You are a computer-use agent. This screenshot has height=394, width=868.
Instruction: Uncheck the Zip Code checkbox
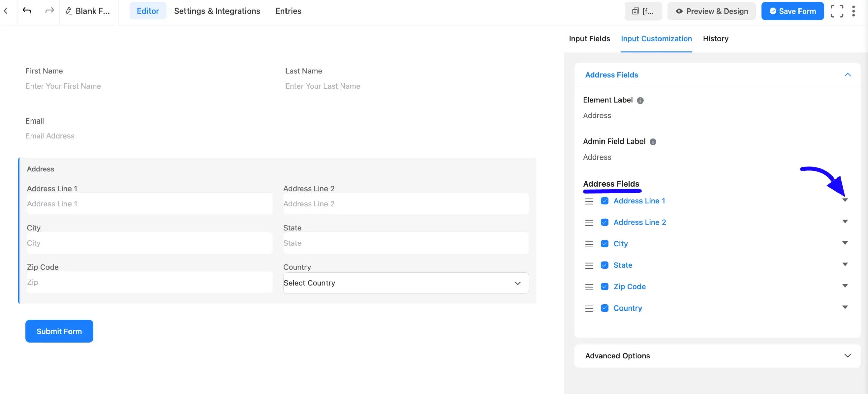coord(605,287)
